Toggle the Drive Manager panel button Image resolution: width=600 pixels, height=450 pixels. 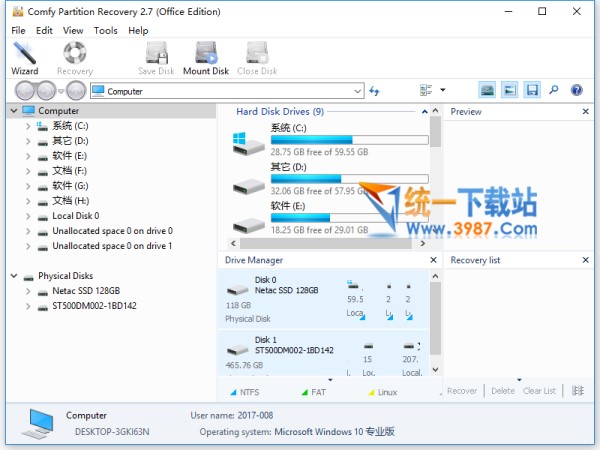pos(487,90)
